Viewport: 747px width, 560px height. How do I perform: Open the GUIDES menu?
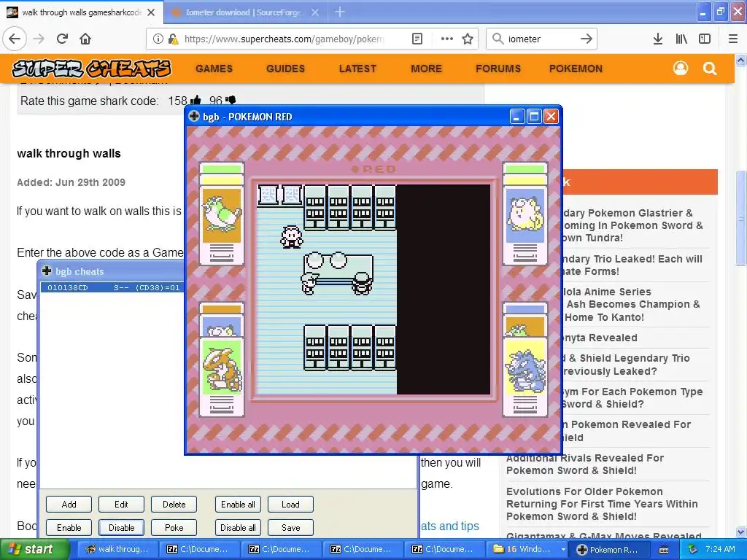click(x=285, y=69)
